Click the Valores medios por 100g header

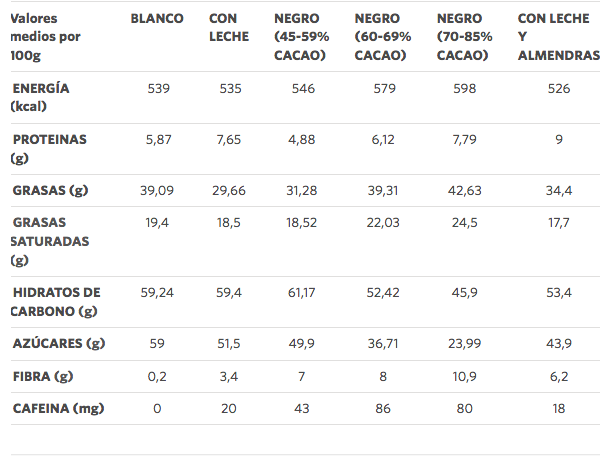(45, 37)
